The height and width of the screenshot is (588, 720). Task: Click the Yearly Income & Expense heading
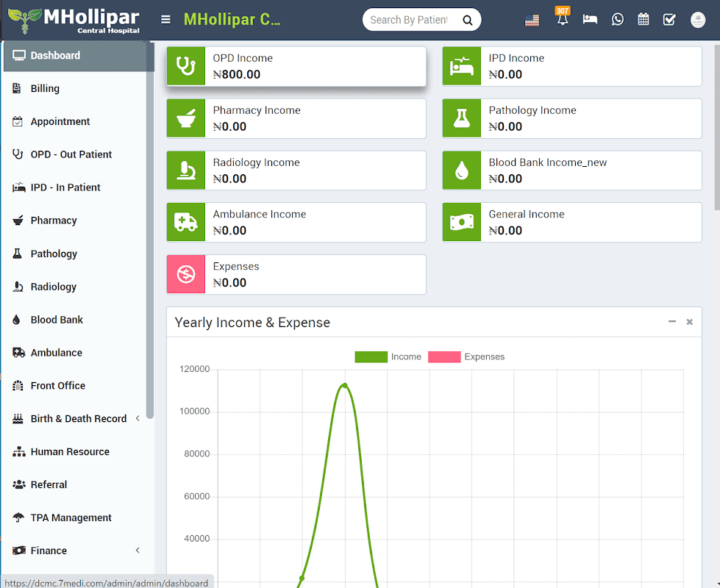click(x=252, y=322)
